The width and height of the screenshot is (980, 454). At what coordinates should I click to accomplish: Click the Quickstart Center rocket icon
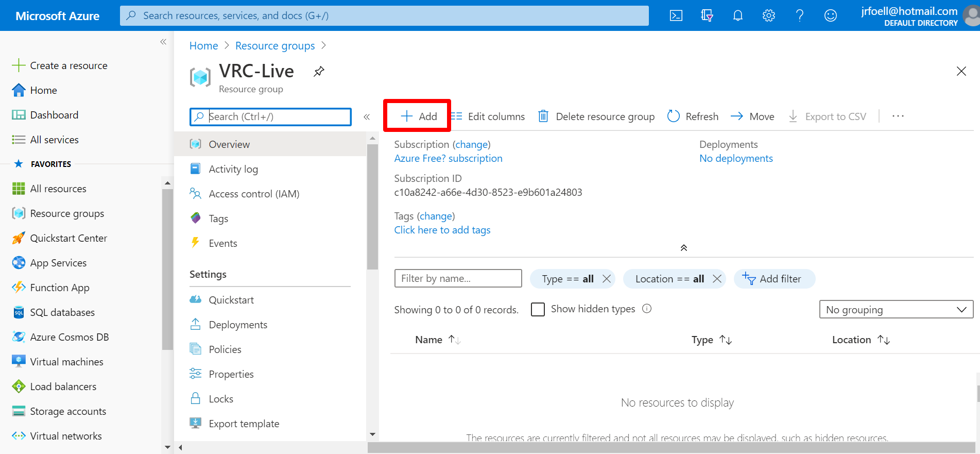(19, 238)
